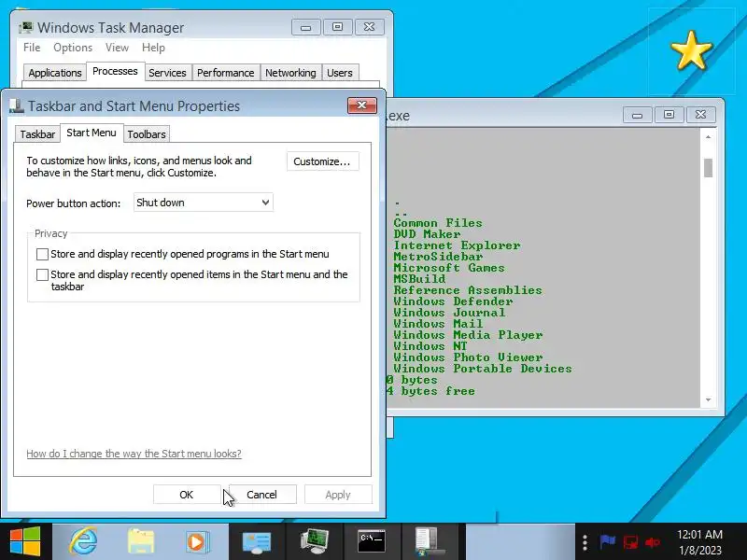Click 'Common Files' in command prompt output

click(438, 223)
